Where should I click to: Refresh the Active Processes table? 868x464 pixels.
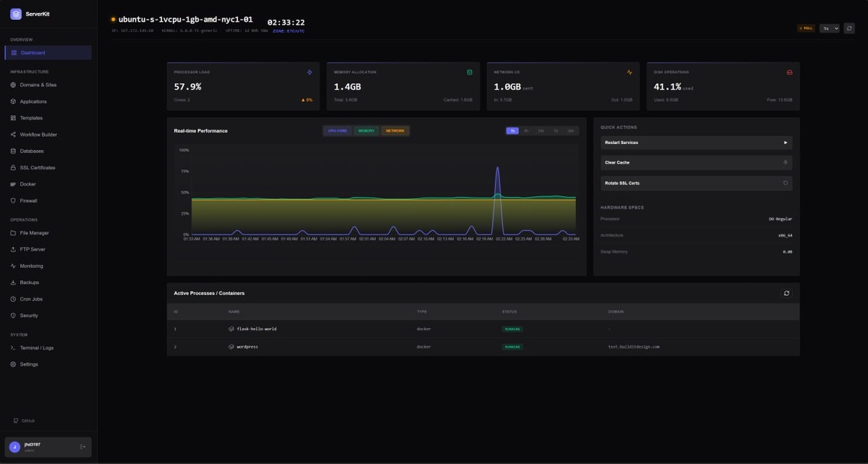pyautogui.click(x=786, y=293)
